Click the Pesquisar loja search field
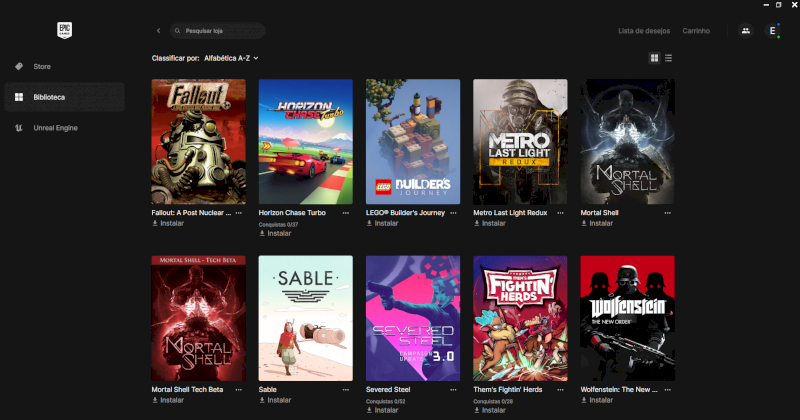Image resolution: width=800 pixels, height=420 pixels. (220, 31)
